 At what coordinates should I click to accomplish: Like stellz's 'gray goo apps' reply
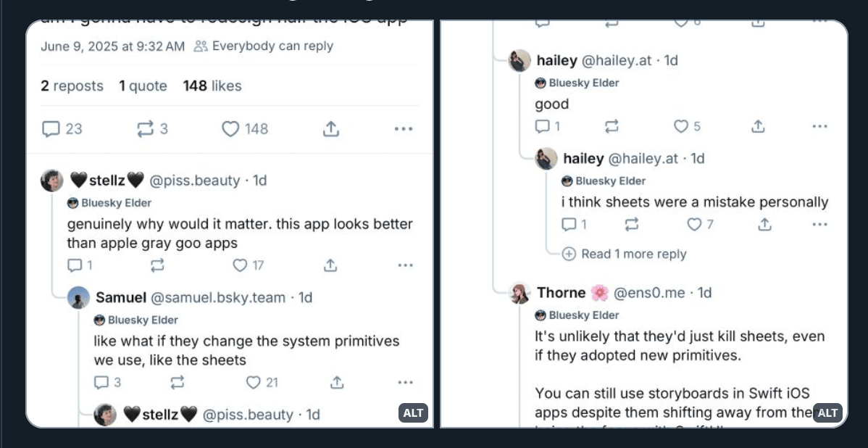pos(240,265)
